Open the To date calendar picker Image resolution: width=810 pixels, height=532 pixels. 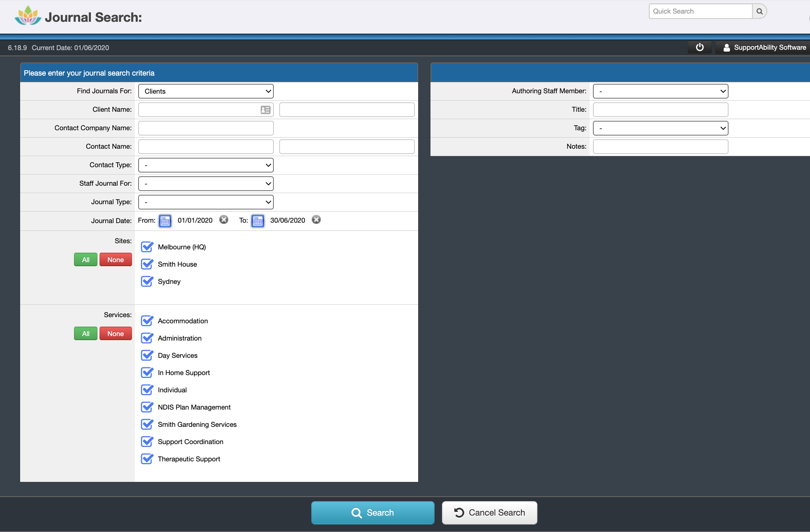(x=258, y=221)
